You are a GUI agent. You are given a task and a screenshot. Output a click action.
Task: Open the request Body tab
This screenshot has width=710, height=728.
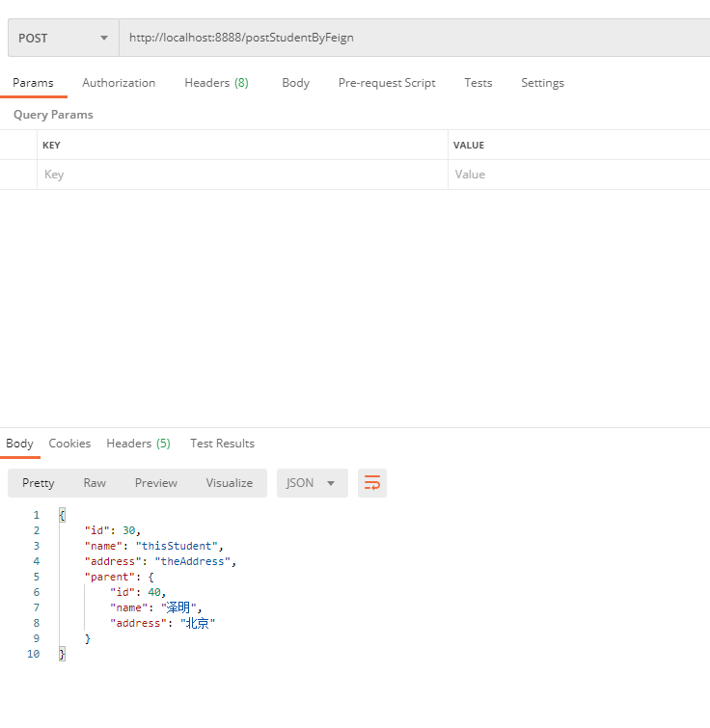(296, 83)
